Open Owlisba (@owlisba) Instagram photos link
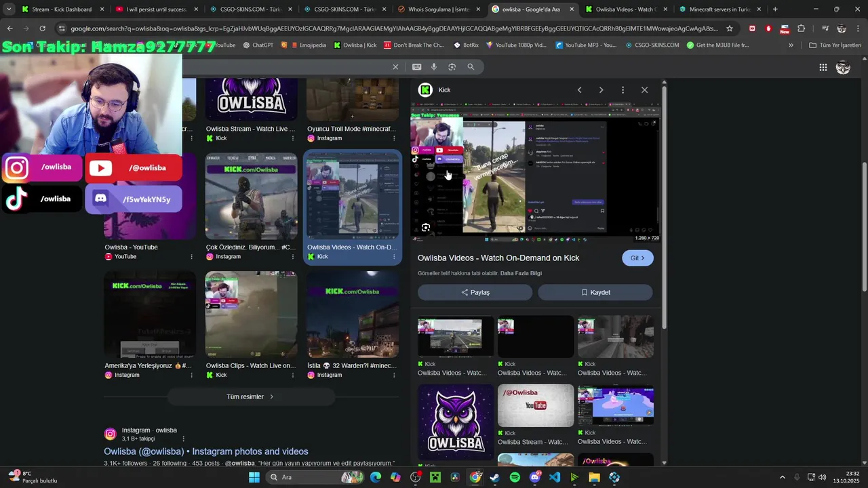The height and width of the screenshot is (488, 868). [x=206, y=451]
